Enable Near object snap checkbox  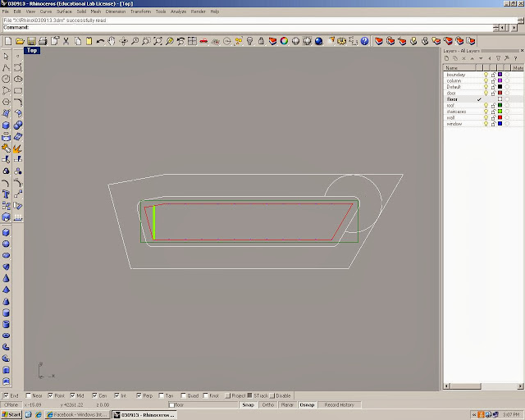click(x=28, y=395)
